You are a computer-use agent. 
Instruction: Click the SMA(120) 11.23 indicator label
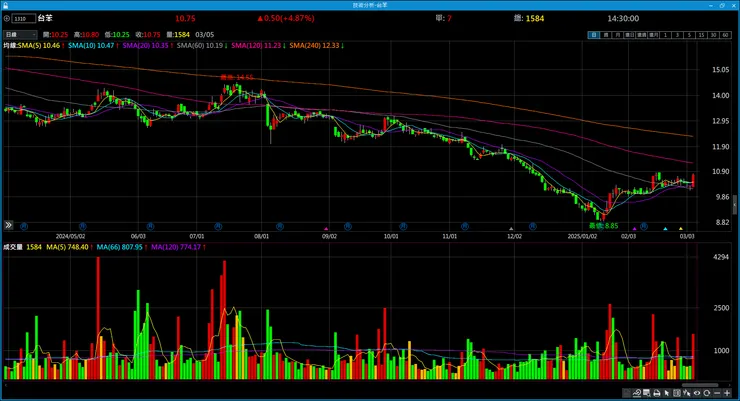(x=256, y=45)
